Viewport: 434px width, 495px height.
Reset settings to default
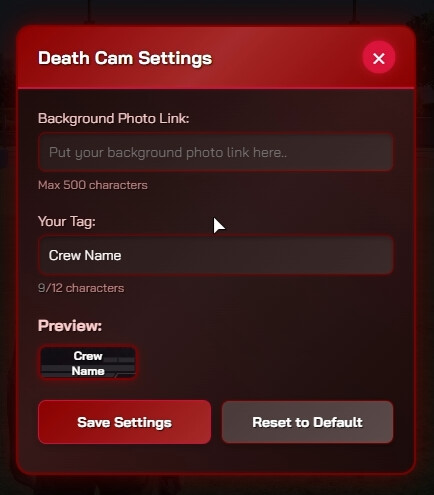click(307, 422)
